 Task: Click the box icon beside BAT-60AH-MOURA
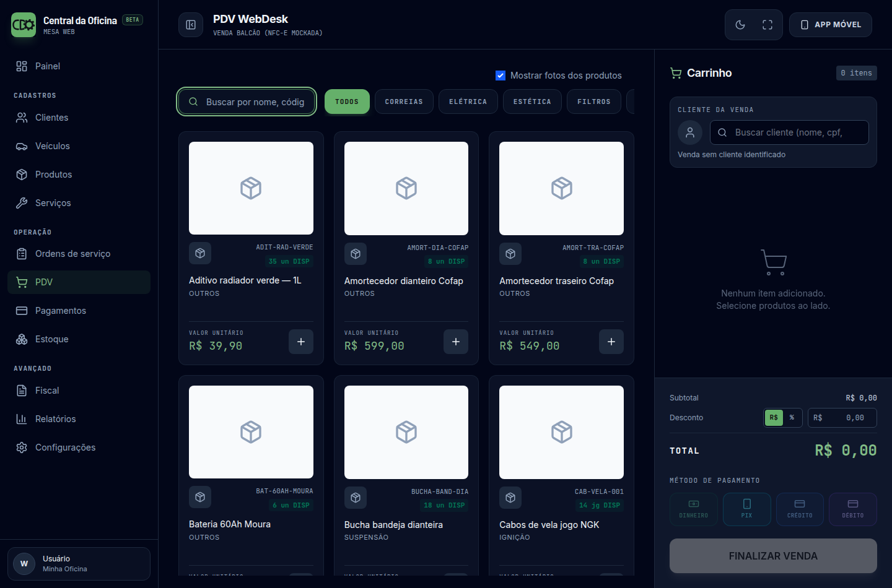[200, 497]
